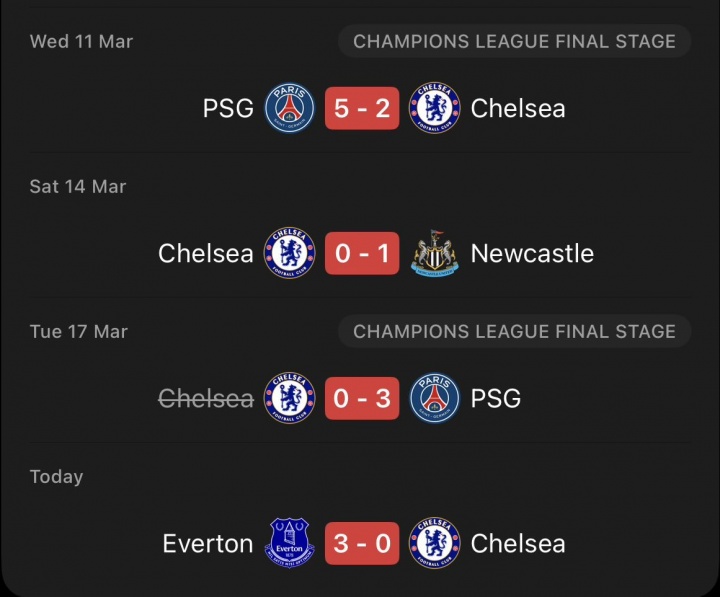Click the Chelsea crest in the Everton match
Image resolution: width=720 pixels, height=597 pixels.
pos(434,543)
